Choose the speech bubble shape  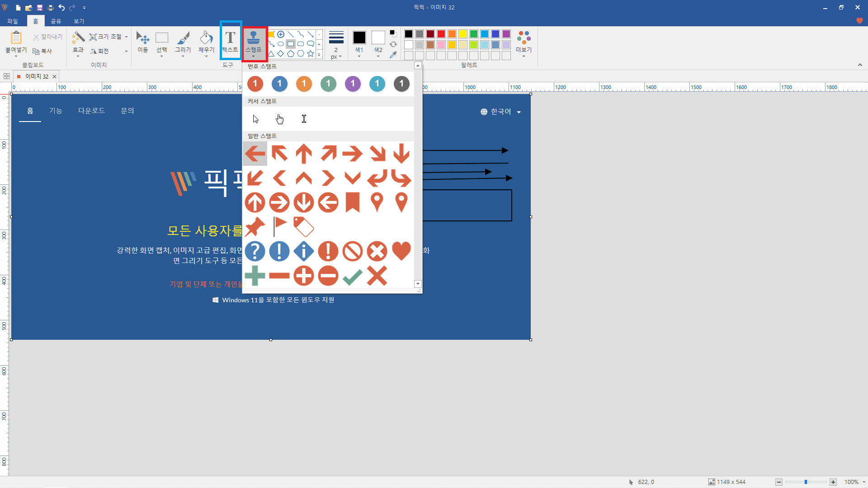pyautogui.click(x=311, y=44)
